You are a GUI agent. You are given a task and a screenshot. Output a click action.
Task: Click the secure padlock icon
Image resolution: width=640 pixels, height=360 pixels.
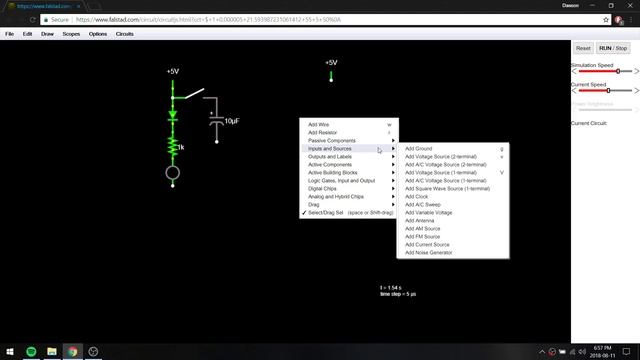(46, 20)
